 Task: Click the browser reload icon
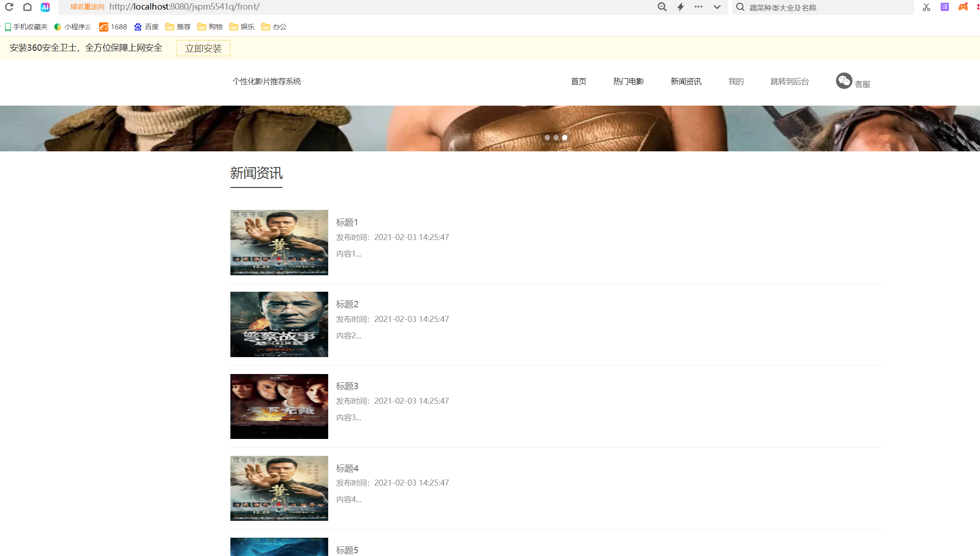point(9,7)
